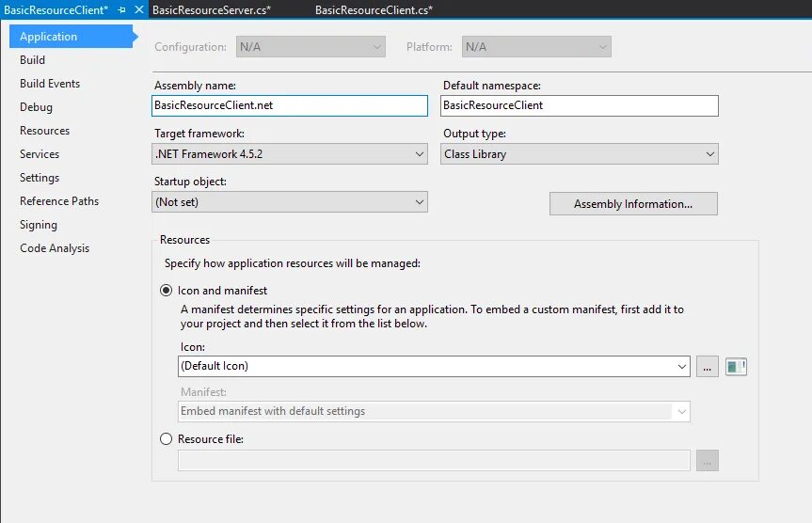Click the Resource file path field
This screenshot has width=812, height=523.
(x=434, y=460)
